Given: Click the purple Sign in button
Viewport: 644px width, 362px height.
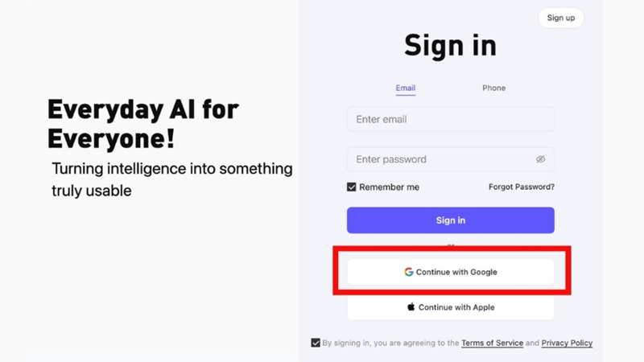Looking at the screenshot, I should pyautogui.click(x=451, y=220).
